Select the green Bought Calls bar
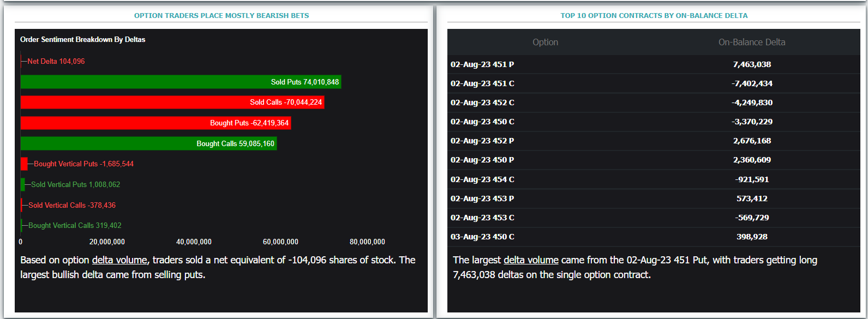 [148, 143]
